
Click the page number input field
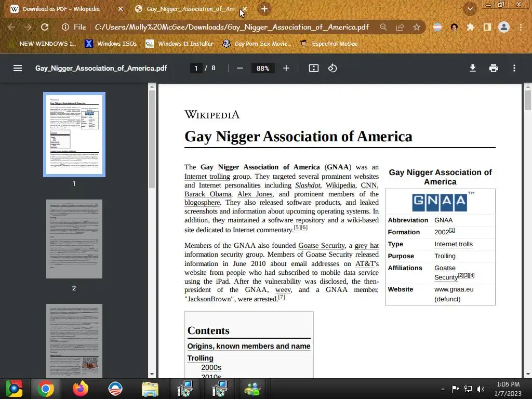click(x=196, y=68)
